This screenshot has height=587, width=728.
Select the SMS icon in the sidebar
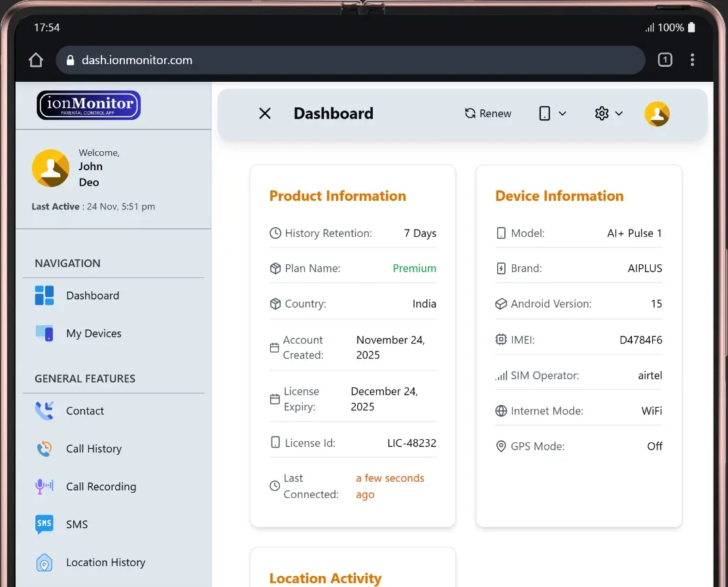pyautogui.click(x=44, y=524)
